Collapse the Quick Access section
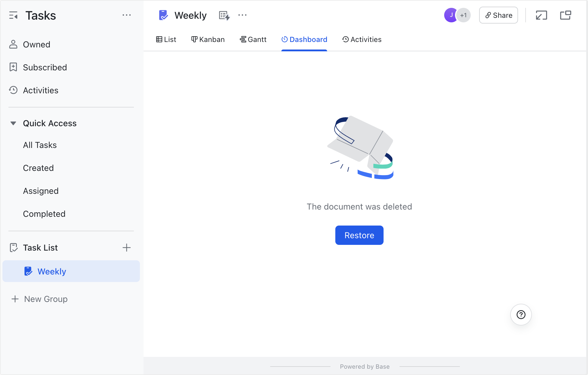588x375 pixels. pos(13,123)
